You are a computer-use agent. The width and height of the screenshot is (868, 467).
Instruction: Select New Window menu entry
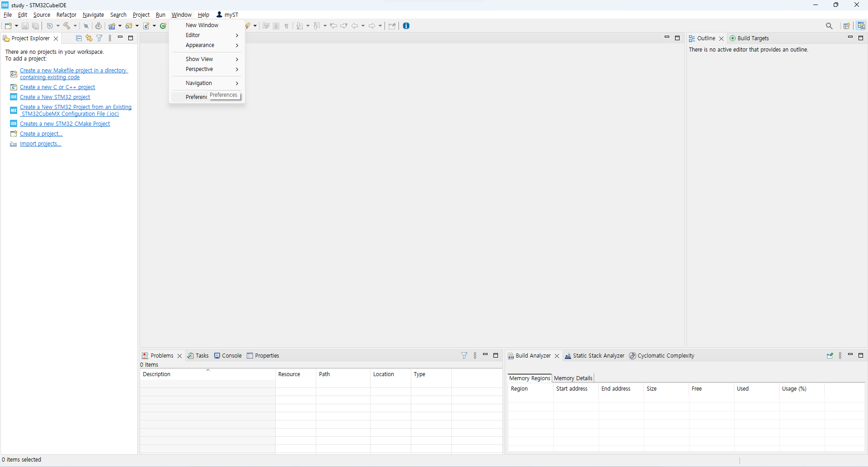pos(206,25)
